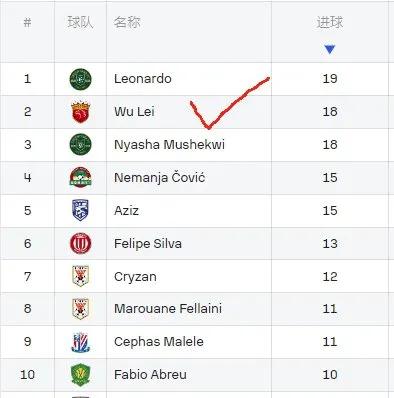394x398 pixels.
Task: Click Cephas Malele's blue striped club crest
Action: pyautogui.click(x=81, y=342)
